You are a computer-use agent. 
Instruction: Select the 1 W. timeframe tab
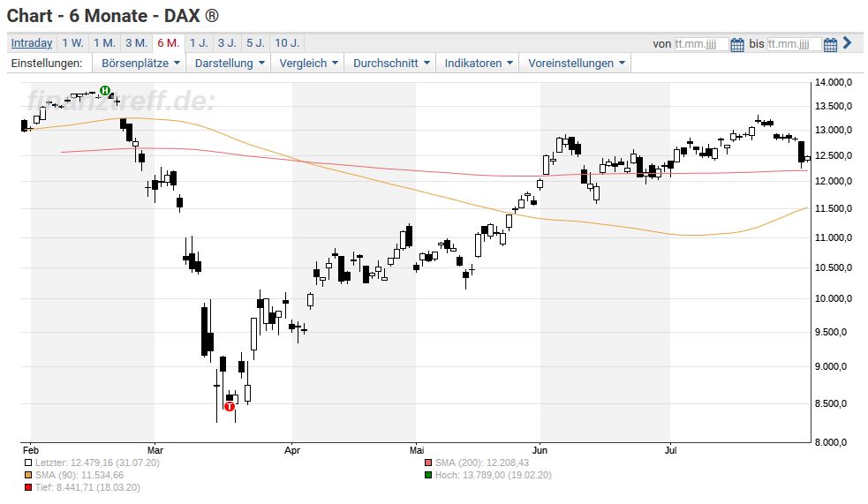click(x=72, y=43)
